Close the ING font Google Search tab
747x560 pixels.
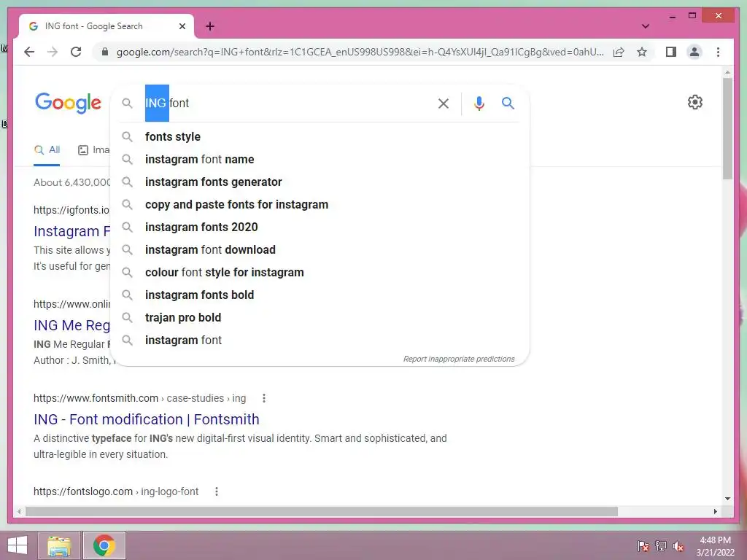click(x=182, y=26)
